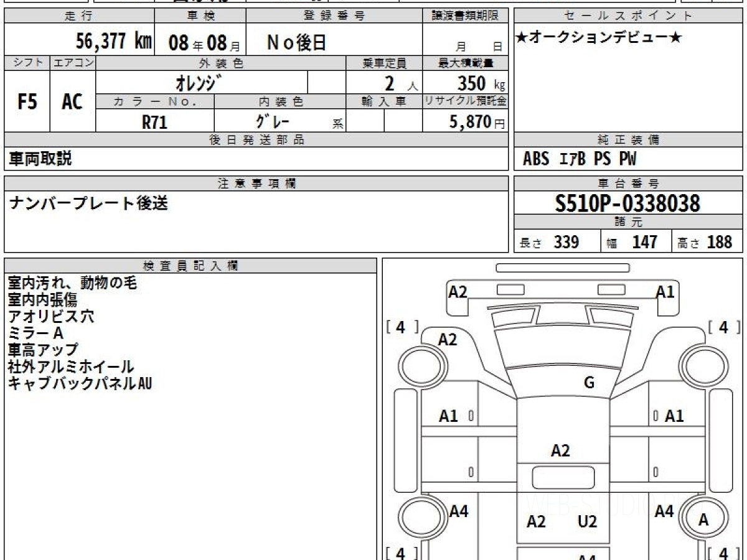
Task: Select the 車検 column header
Action: pos(200,16)
